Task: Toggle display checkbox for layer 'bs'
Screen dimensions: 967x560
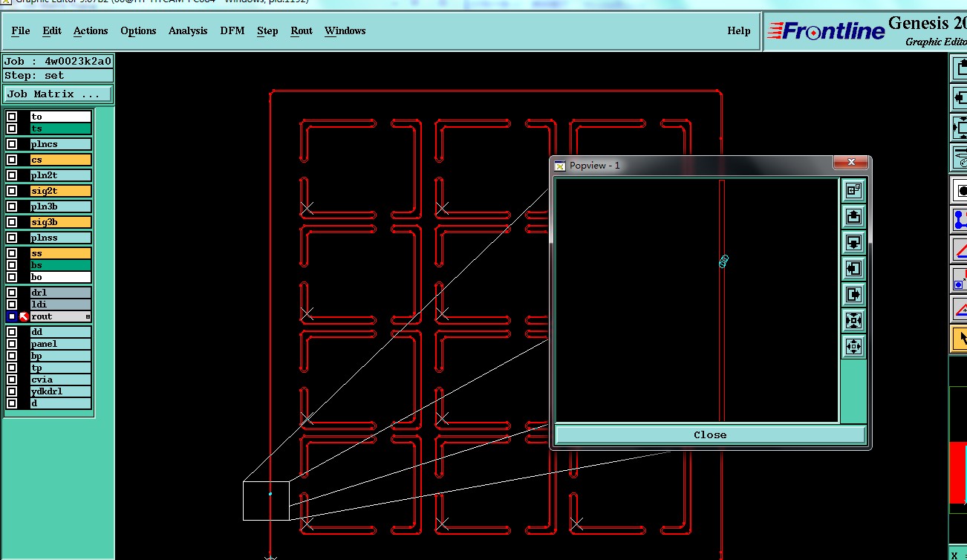Action: (x=12, y=265)
